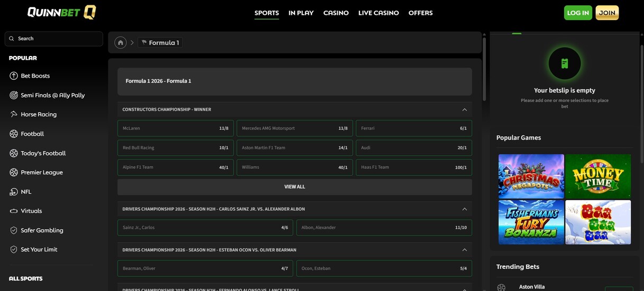The image size is (644, 291).
Task: Click the Aston Villa football icon
Action: [501, 287]
